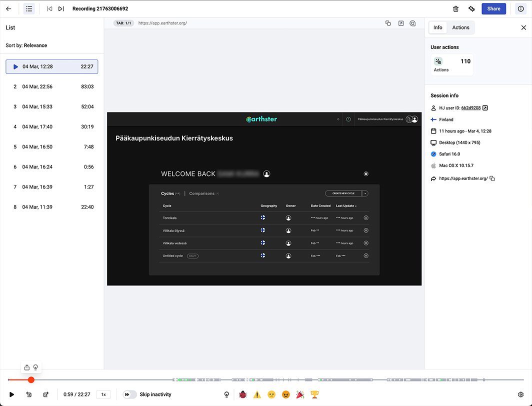Skip forward with the skip-ahead icon

(x=46, y=394)
